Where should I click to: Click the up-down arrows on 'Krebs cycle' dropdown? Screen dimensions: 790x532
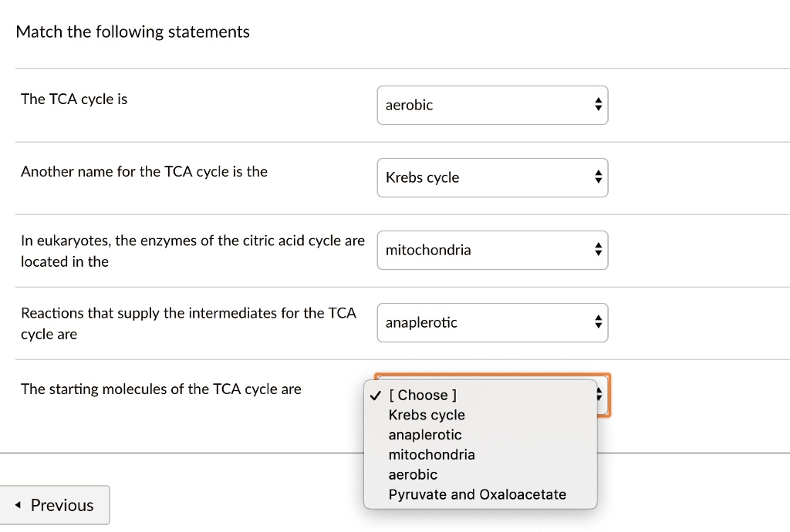(598, 177)
